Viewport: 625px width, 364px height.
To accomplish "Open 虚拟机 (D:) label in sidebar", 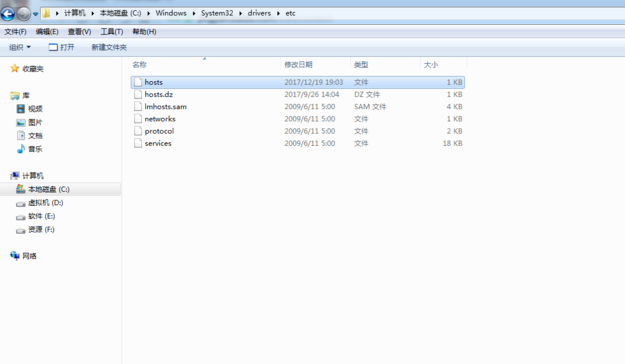I will [45, 203].
